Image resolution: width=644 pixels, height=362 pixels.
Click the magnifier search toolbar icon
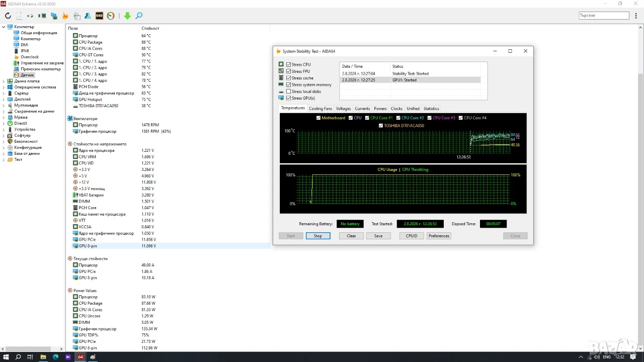coord(139,16)
